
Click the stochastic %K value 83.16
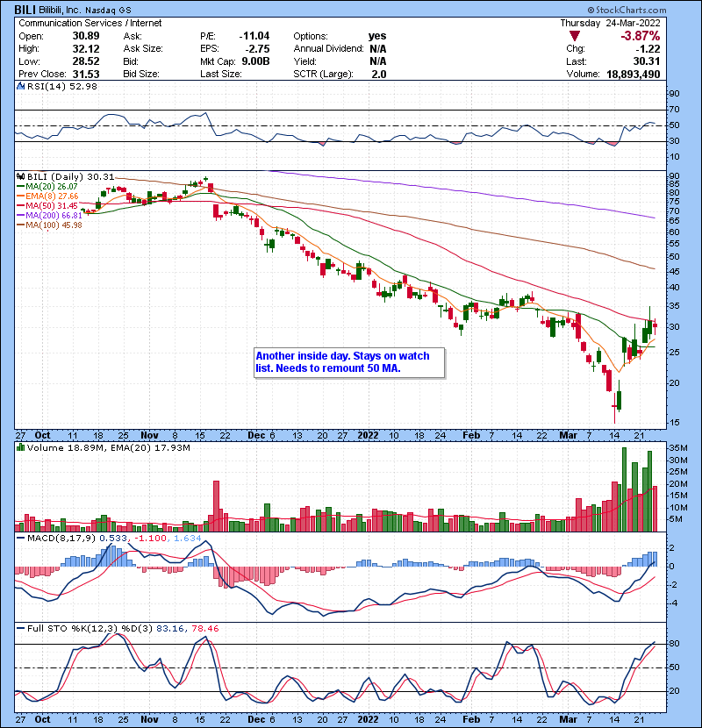pos(169,628)
